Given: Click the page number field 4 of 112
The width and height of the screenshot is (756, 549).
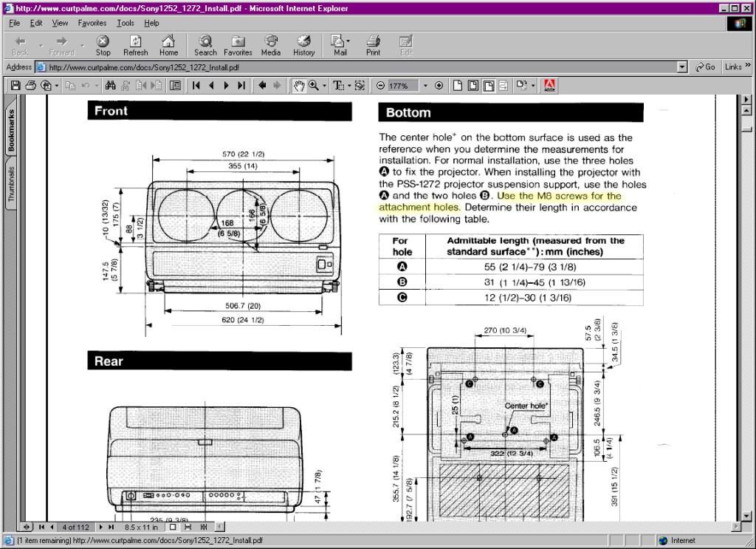Looking at the screenshot, I should 76,528.
